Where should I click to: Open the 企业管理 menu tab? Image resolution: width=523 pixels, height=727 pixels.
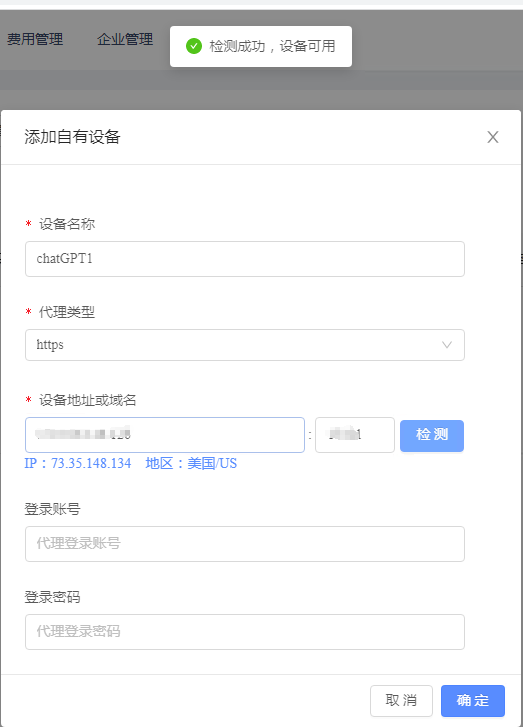[x=125, y=39]
